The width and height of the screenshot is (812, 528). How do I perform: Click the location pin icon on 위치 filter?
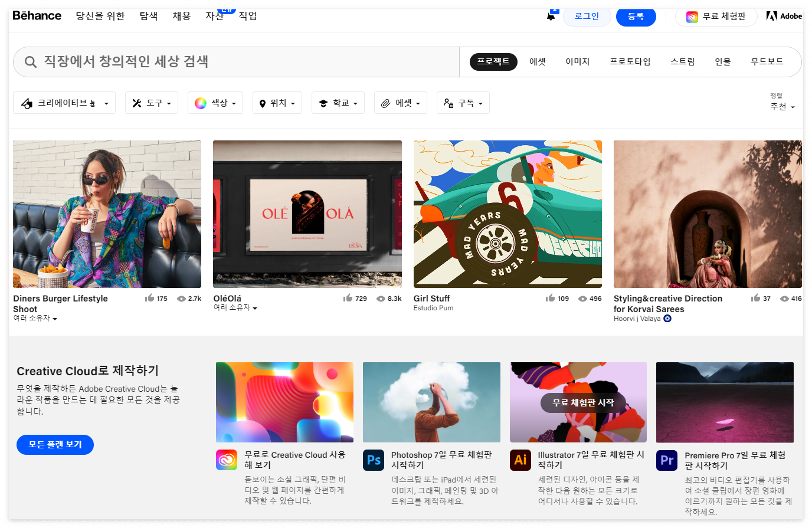[263, 102]
